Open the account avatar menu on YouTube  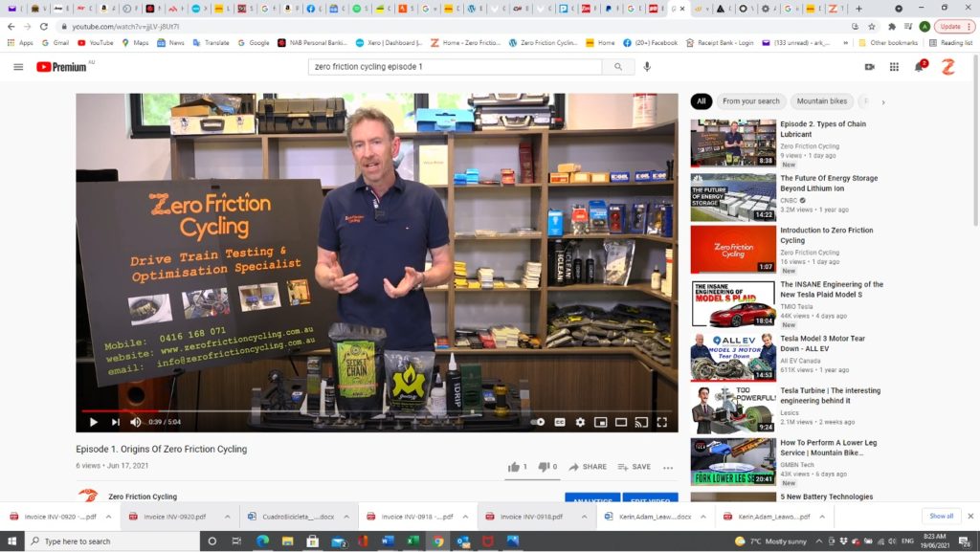pos(948,67)
